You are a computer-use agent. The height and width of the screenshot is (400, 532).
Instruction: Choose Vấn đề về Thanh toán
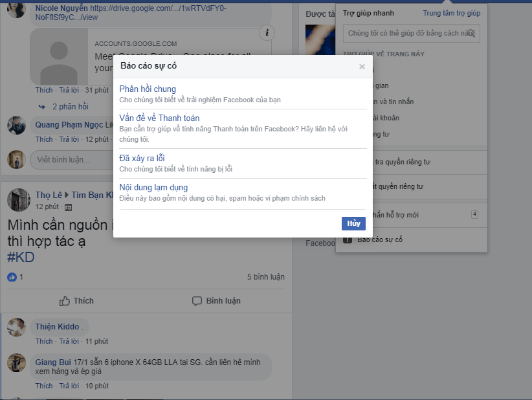pos(159,118)
